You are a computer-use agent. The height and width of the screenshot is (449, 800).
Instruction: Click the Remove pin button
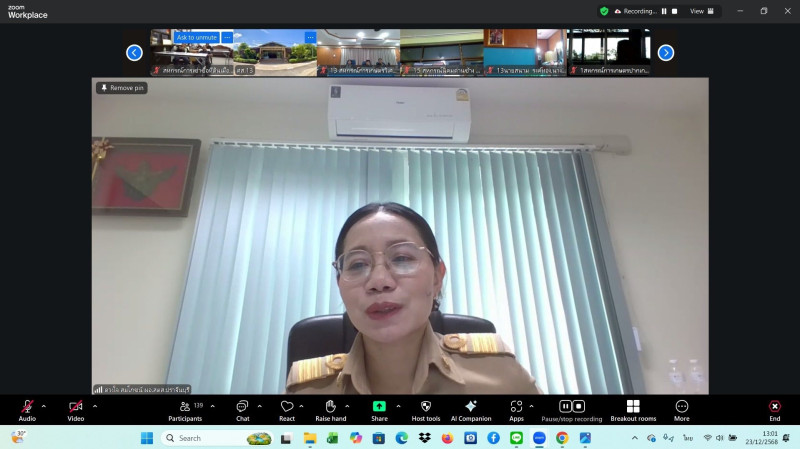tap(122, 88)
